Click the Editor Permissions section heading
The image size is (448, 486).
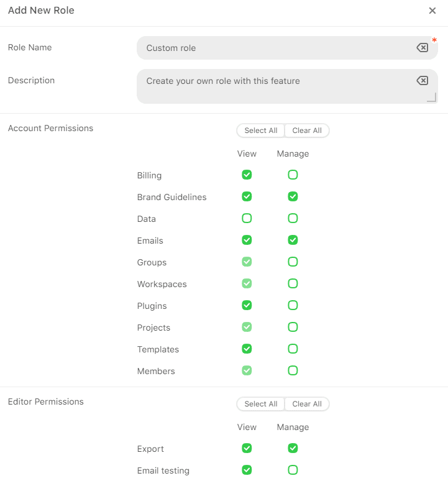coord(46,401)
